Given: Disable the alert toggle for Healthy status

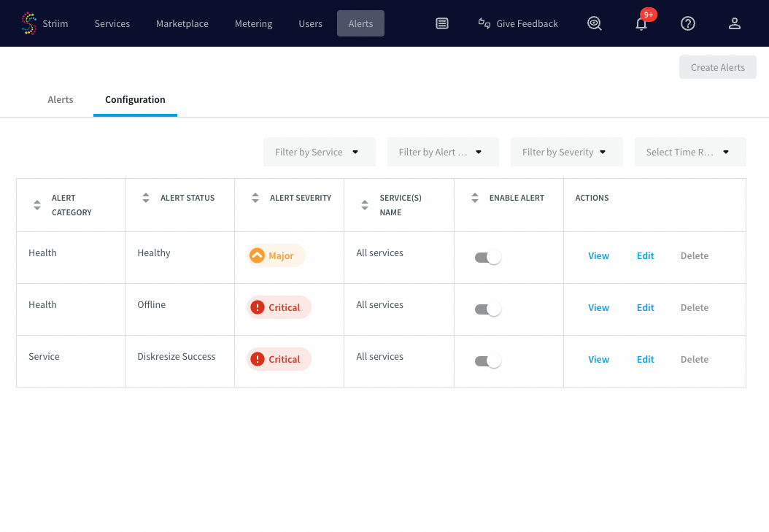Looking at the screenshot, I should coord(487,257).
